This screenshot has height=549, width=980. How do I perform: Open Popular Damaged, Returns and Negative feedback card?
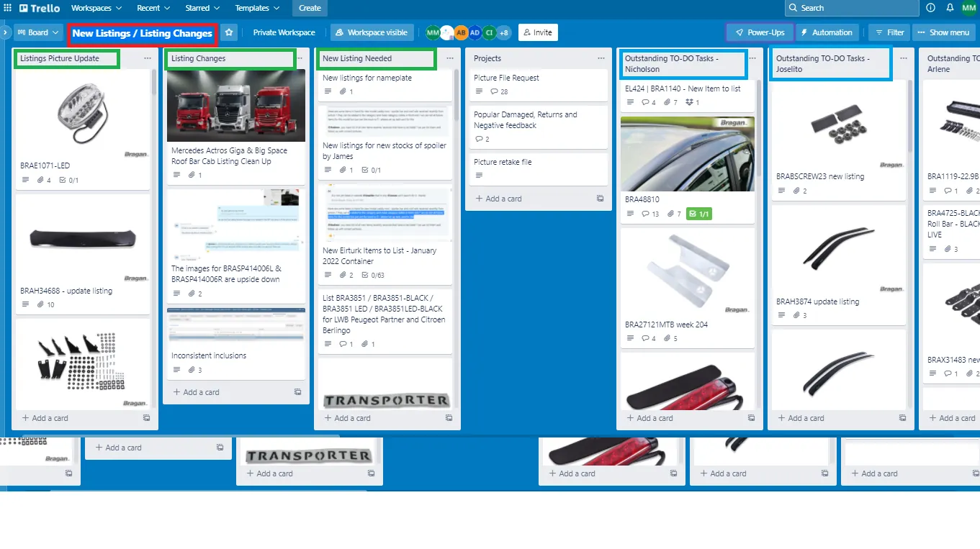coord(539,127)
